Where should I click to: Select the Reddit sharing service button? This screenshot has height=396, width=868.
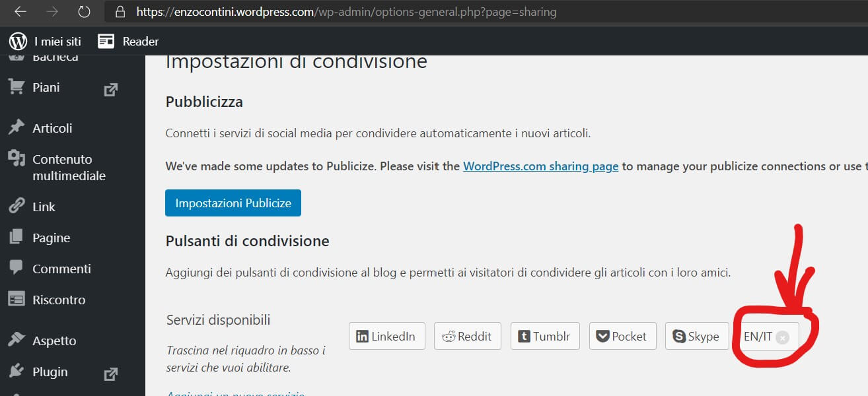[x=467, y=336]
